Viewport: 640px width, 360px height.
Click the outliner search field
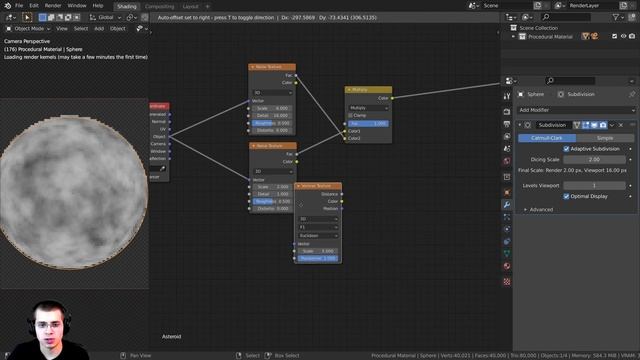point(565,17)
